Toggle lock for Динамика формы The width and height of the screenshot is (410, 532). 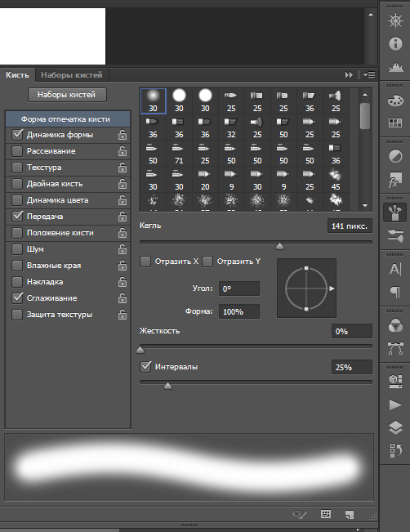pos(123,135)
